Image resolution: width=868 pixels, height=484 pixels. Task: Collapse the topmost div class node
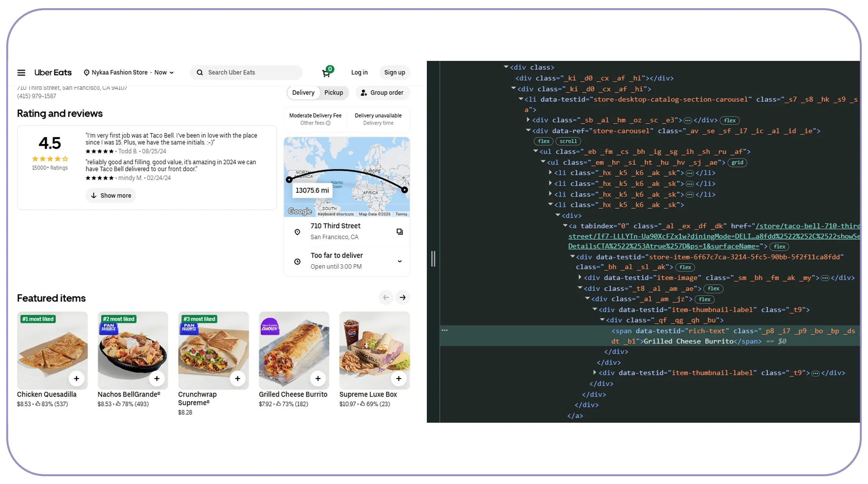[x=506, y=67]
